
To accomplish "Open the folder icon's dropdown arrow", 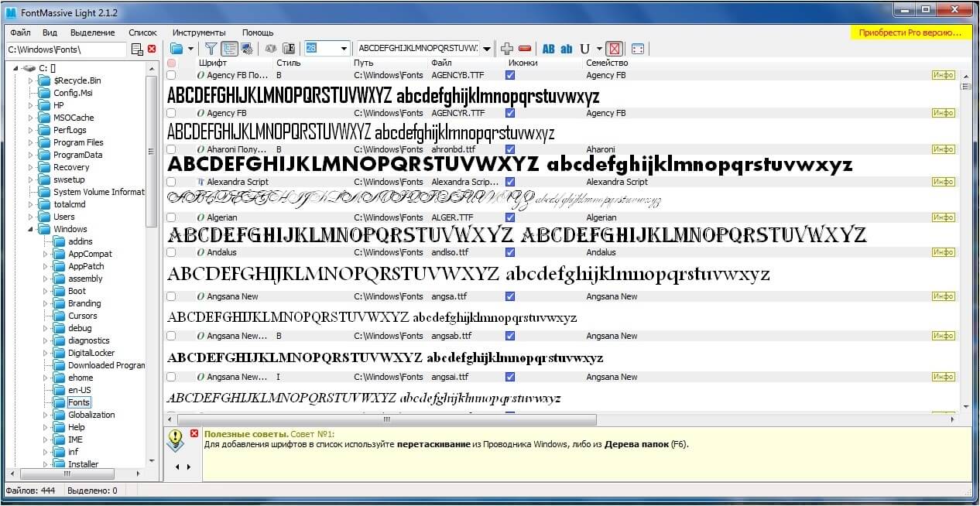I will [x=190, y=49].
